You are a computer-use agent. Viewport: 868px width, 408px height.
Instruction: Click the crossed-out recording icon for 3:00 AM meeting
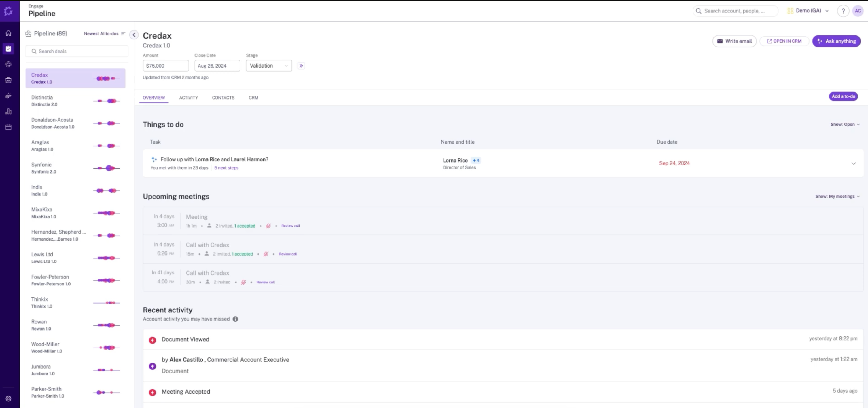268,226
